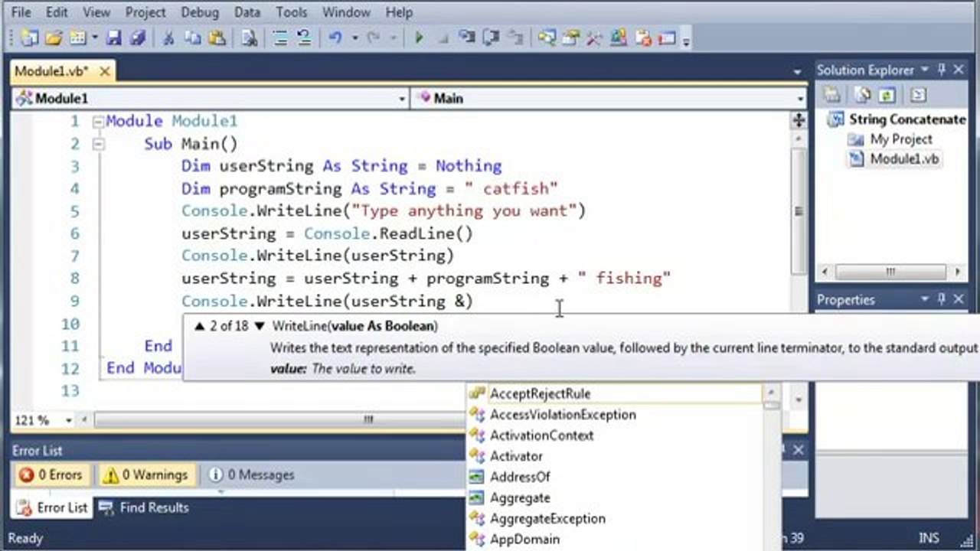Open the Project menu
Image resolution: width=980 pixels, height=551 pixels.
pyautogui.click(x=145, y=12)
